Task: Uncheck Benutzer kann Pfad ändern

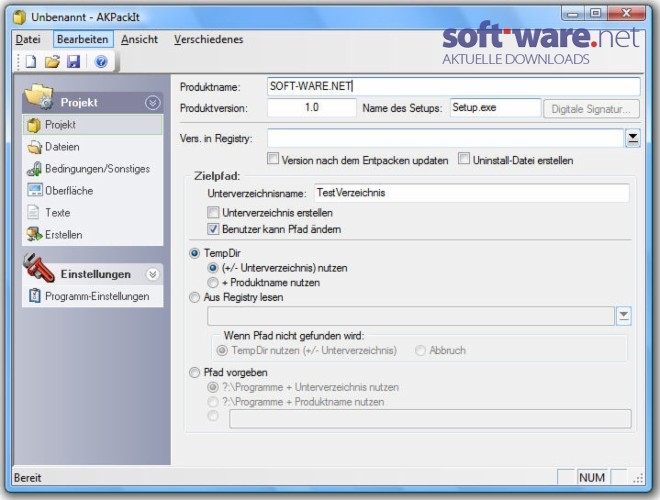Action: [213, 229]
